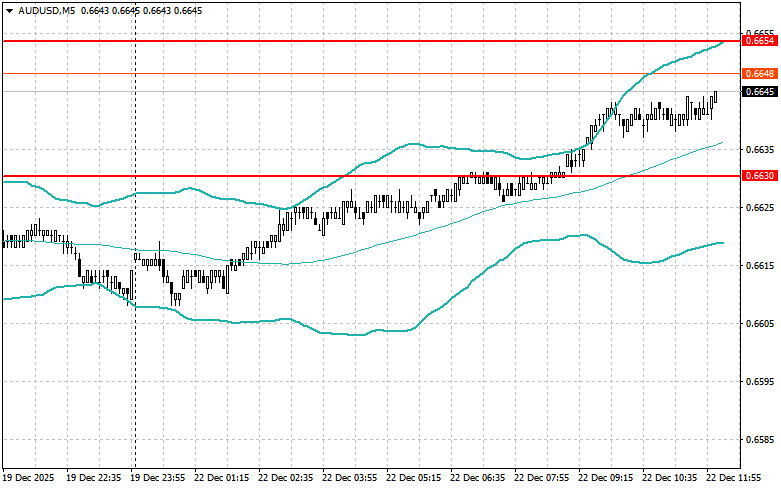Select the red 0.6630 price level label

(760, 176)
